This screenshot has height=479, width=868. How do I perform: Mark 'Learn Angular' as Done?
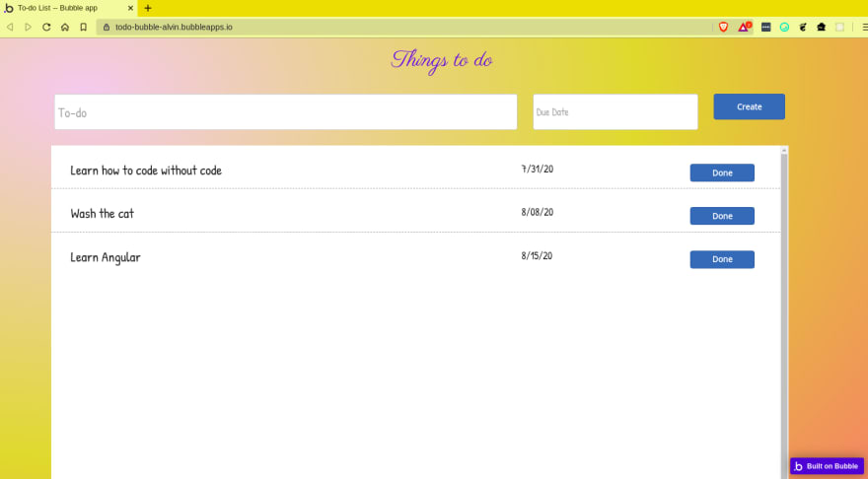point(722,259)
